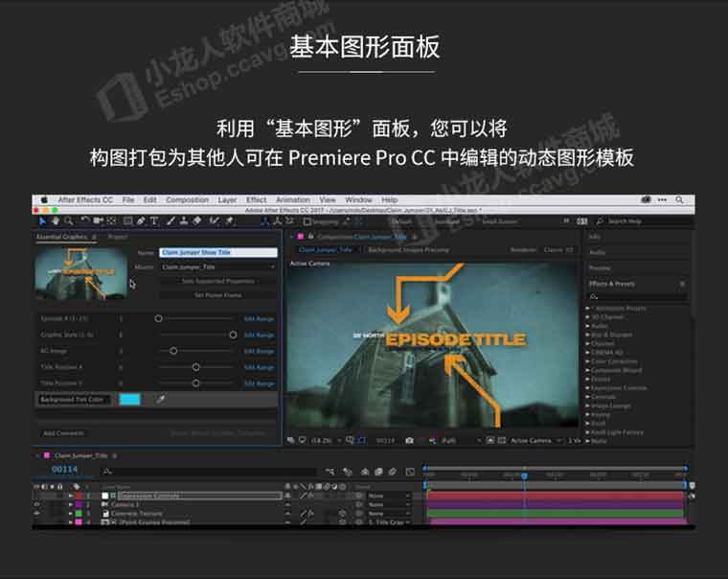Select the Zoom magnifier tool
Screen dimensions: 728x579
69,220
